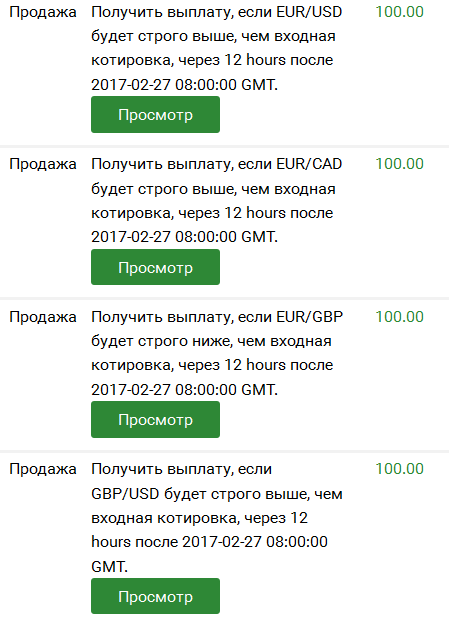This screenshot has height=626, width=451.
Task: Open Просмотр for the EUR/USD contract
Action: tap(155, 115)
